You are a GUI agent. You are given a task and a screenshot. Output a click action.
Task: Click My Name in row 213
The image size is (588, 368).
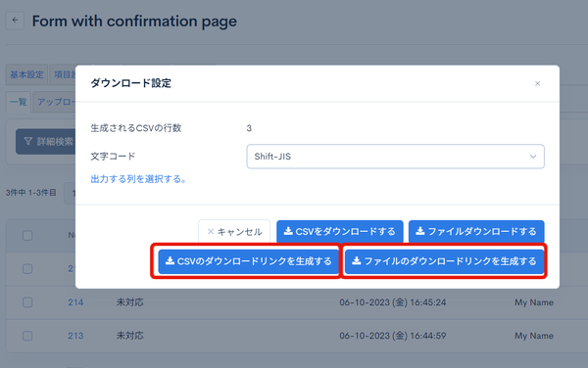[534, 336]
